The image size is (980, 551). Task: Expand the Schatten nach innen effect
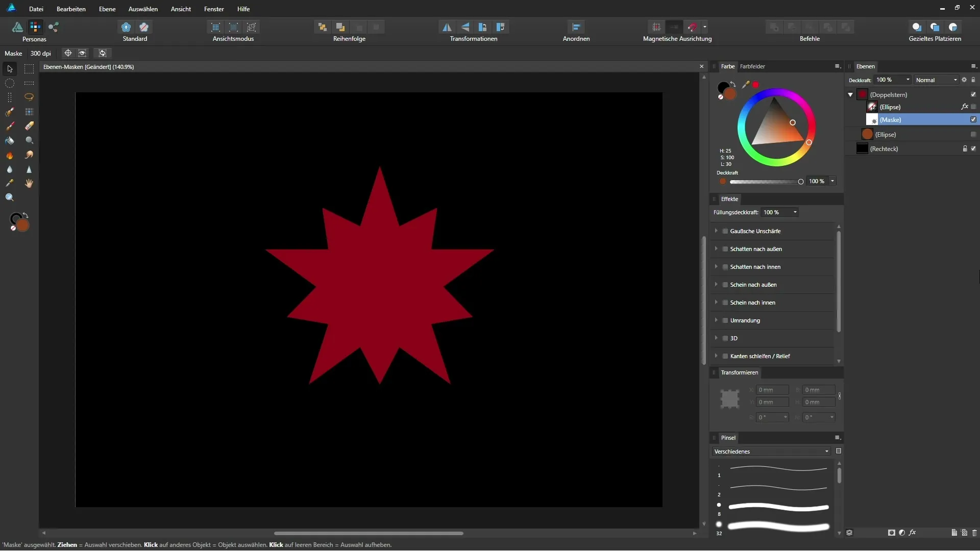coord(716,267)
